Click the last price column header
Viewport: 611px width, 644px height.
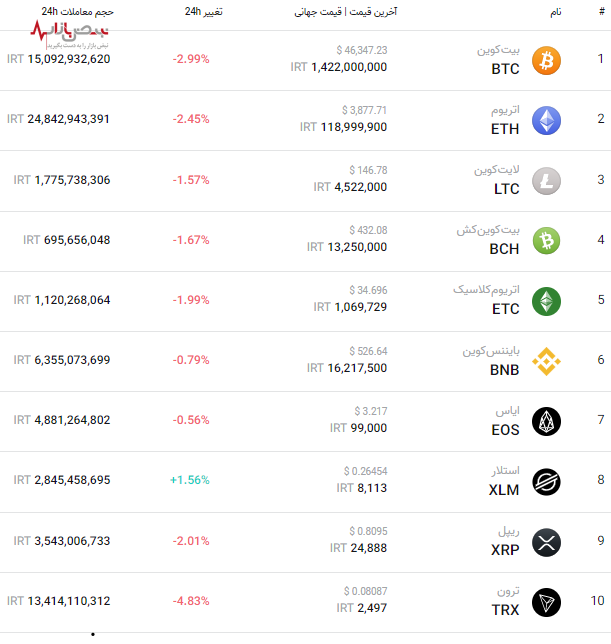[345, 11]
